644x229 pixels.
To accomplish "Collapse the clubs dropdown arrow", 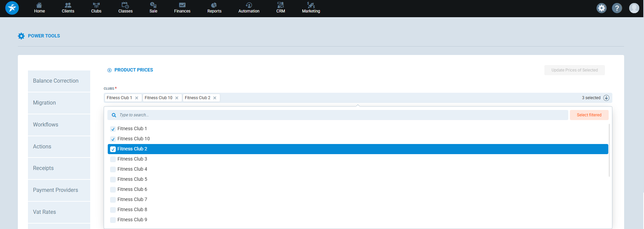I will 606,98.
